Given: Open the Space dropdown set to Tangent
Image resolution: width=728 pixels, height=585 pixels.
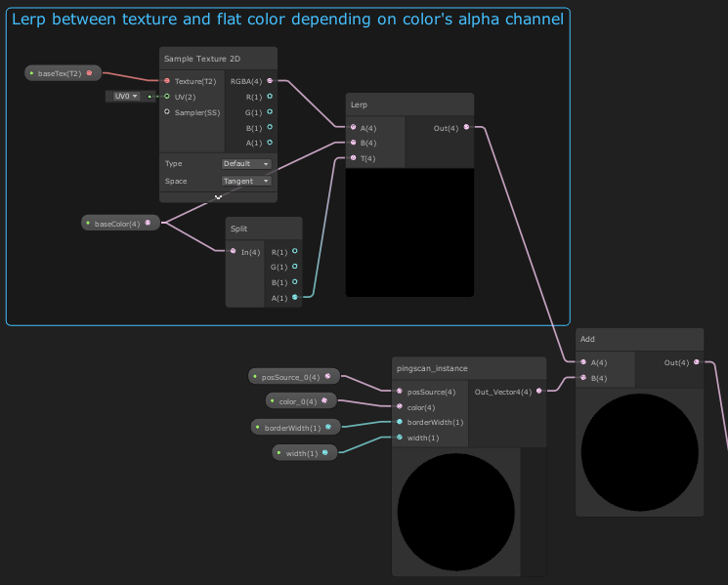Looking at the screenshot, I should tap(246, 182).
